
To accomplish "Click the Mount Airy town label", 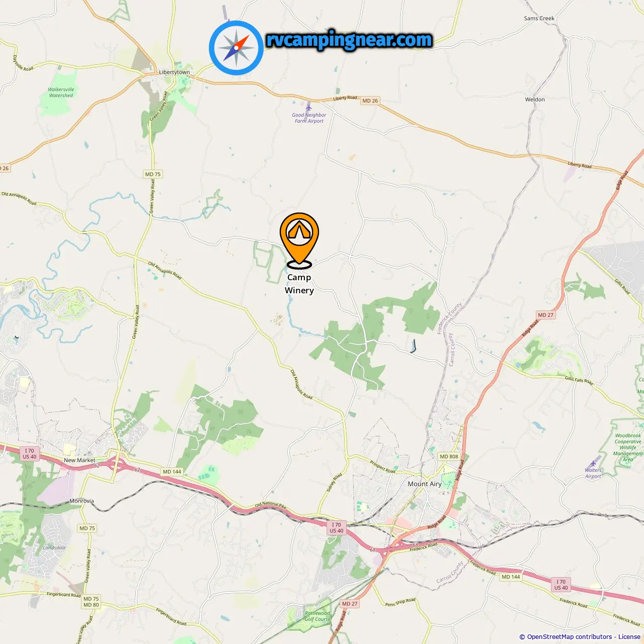I will coord(425,484).
